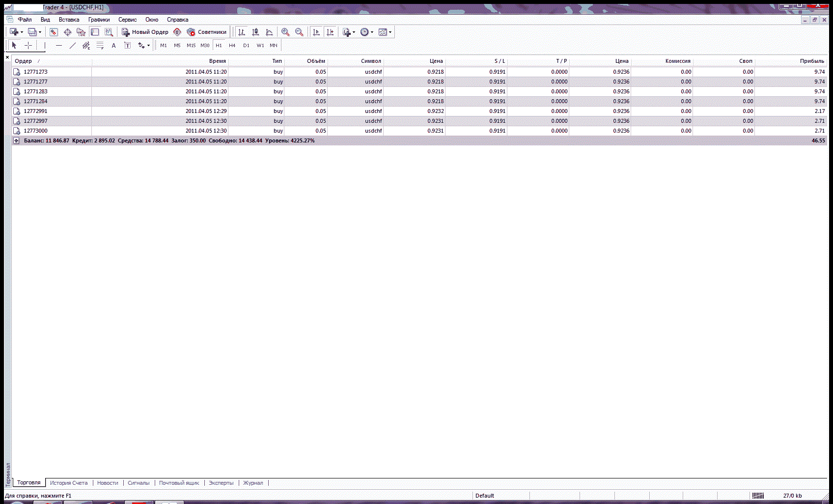The width and height of the screenshot is (833, 504).
Task: Toggle Navigator folder-star icon
Action: pyautogui.click(x=81, y=32)
